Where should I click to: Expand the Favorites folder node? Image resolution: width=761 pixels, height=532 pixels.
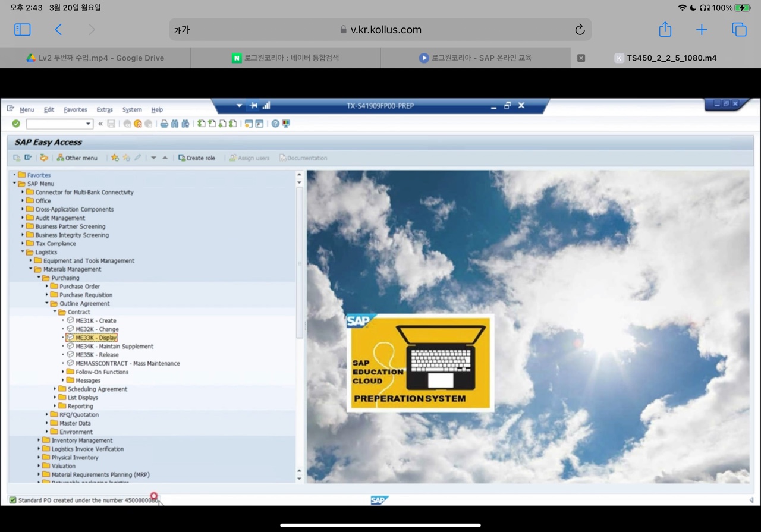pyautogui.click(x=14, y=175)
